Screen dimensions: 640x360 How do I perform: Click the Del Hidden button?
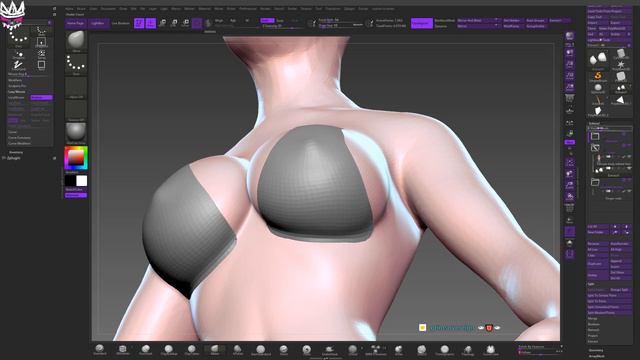click(x=512, y=20)
